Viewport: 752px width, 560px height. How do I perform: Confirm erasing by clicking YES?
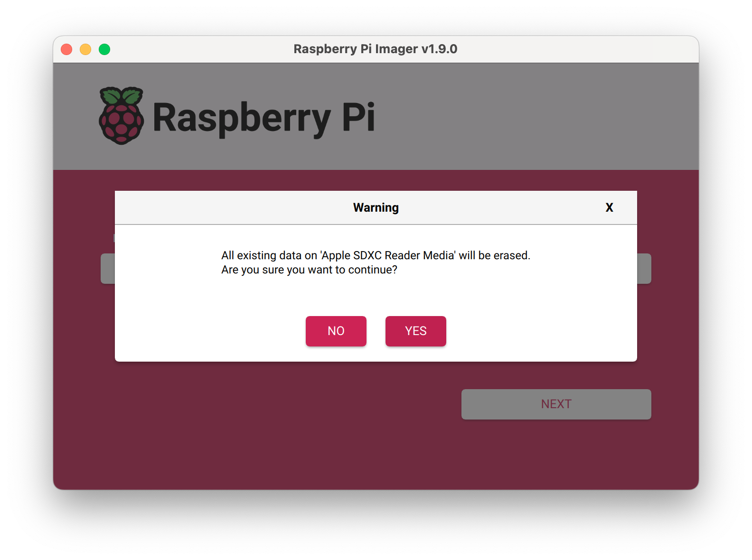tap(415, 331)
